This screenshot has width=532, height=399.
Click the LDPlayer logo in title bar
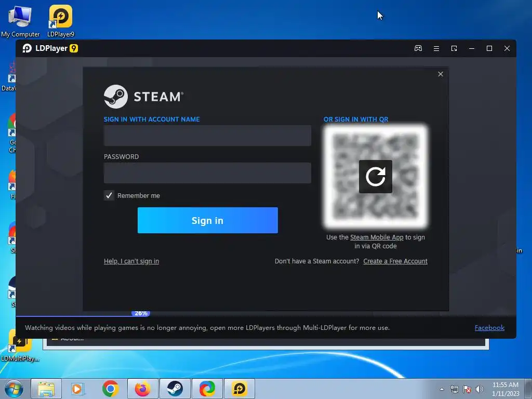coord(50,48)
